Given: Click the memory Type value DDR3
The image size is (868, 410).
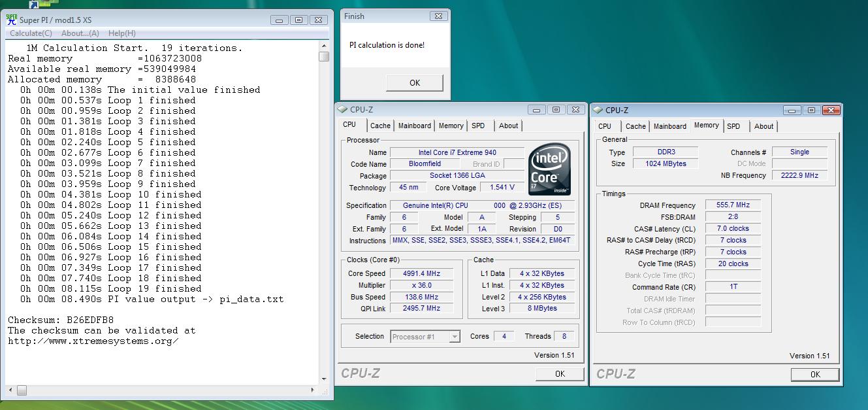Looking at the screenshot, I should [666, 152].
